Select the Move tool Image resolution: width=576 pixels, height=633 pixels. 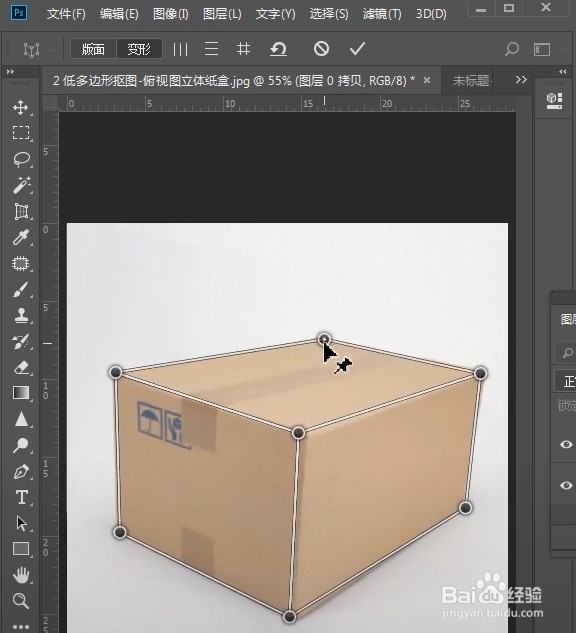click(x=21, y=108)
